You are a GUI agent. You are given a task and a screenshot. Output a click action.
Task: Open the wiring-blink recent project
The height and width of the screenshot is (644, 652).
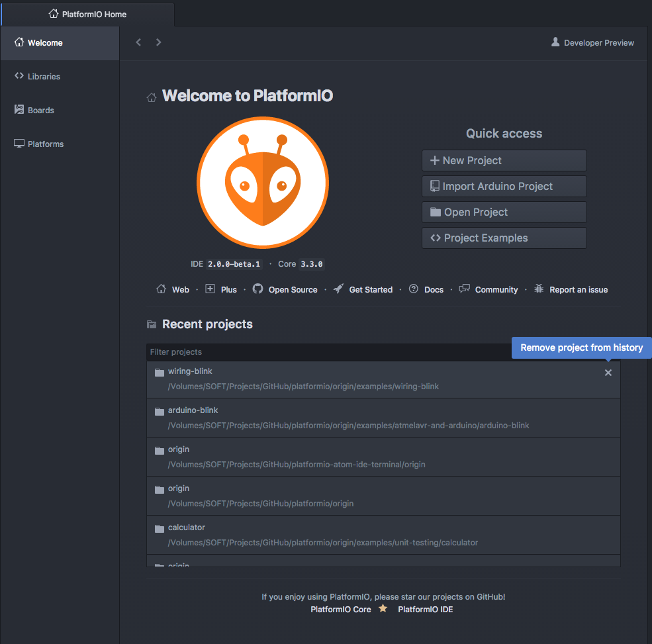pyautogui.click(x=383, y=379)
